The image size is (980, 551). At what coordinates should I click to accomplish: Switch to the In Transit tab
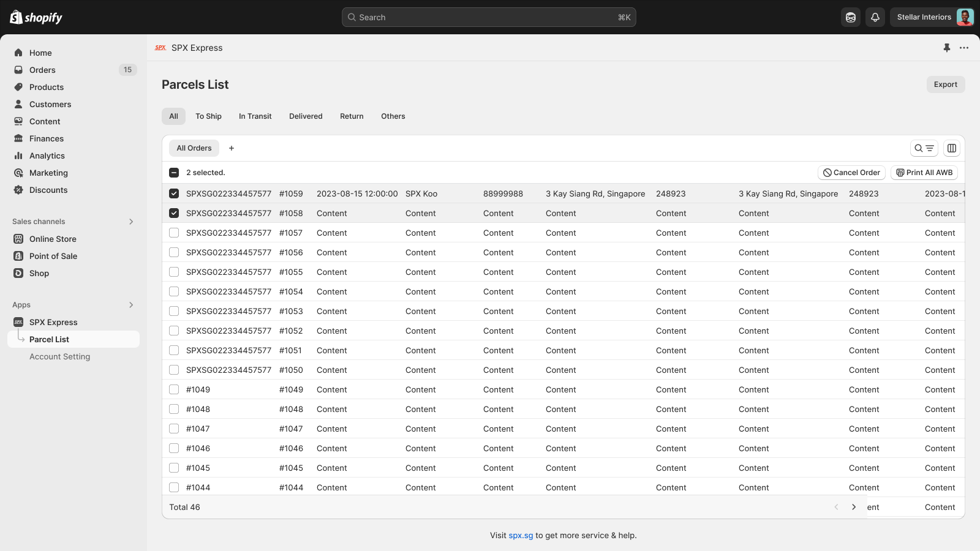coord(255,116)
